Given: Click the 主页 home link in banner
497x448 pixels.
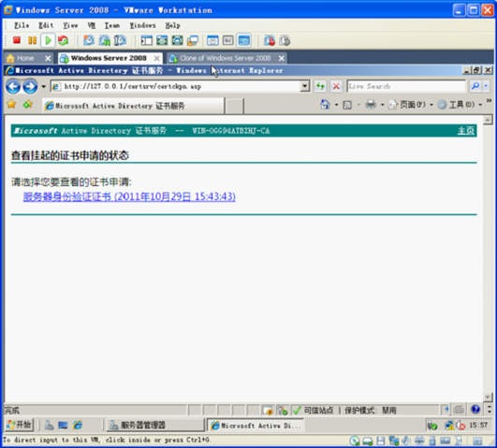Looking at the screenshot, I should pyautogui.click(x=465, y=131).
